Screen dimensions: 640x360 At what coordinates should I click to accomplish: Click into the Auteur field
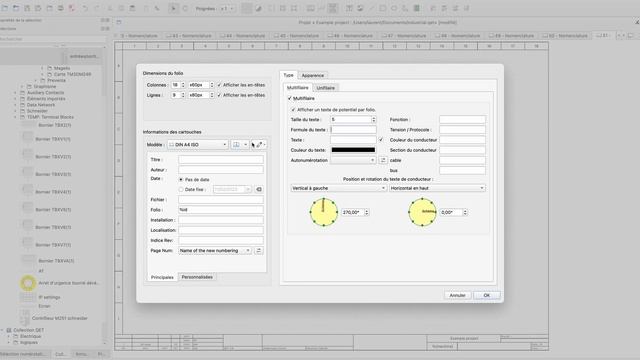coord(221,170)
